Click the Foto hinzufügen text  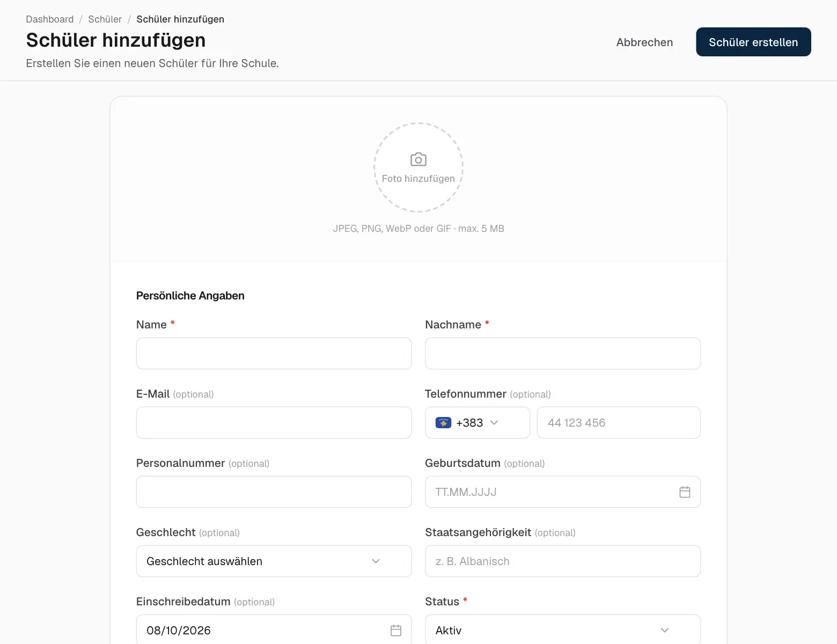coord(418,179)
